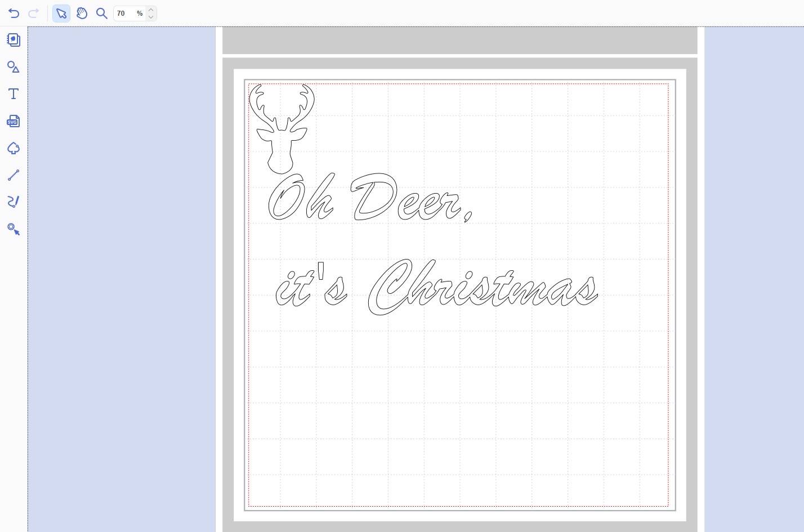The height and width of the screenshot is (532, 804).
Task: Activate the select pointer tool
Action: pos(61,14)
